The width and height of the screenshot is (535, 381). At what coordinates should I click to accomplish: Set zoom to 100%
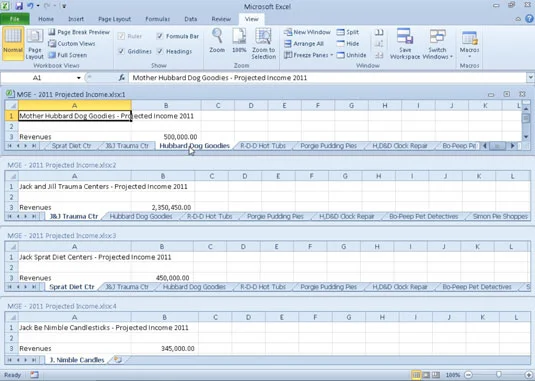(x=239, y=41)
